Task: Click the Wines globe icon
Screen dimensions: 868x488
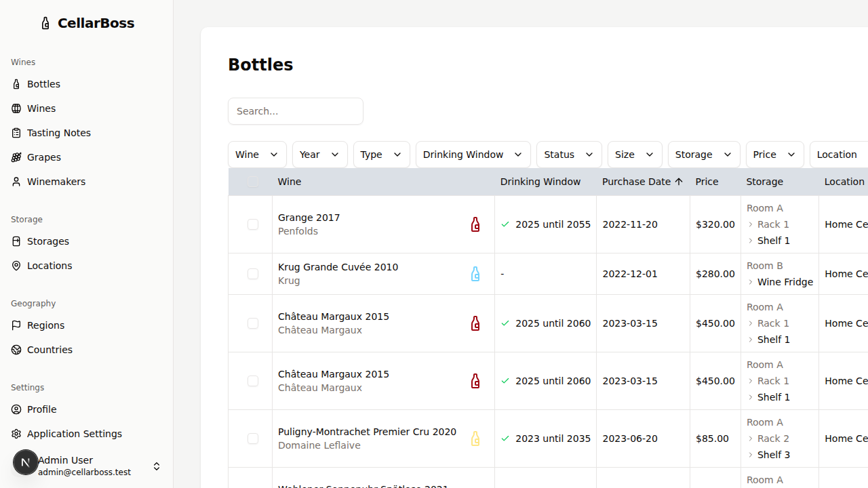Action: (x=16, y=108)
